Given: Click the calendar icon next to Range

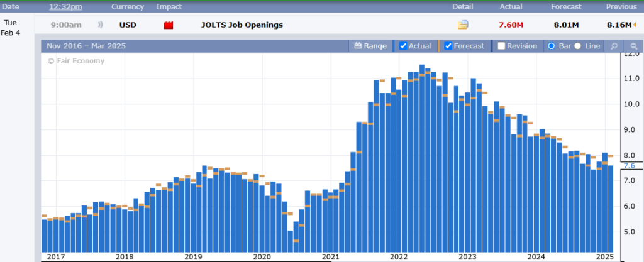Looking at the screenshot, I should (x=358, y=46).
